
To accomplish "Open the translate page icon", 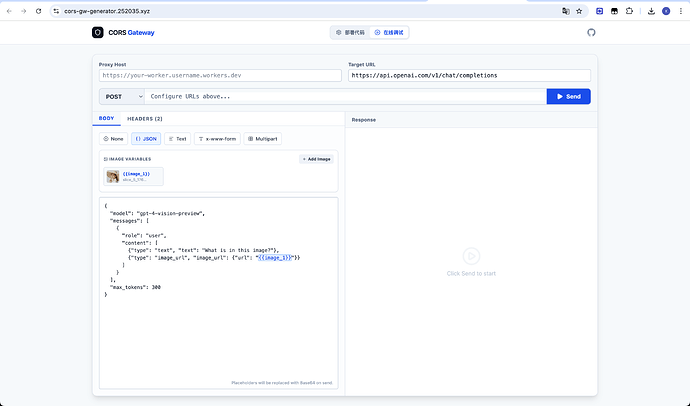I will click(566, 11).
